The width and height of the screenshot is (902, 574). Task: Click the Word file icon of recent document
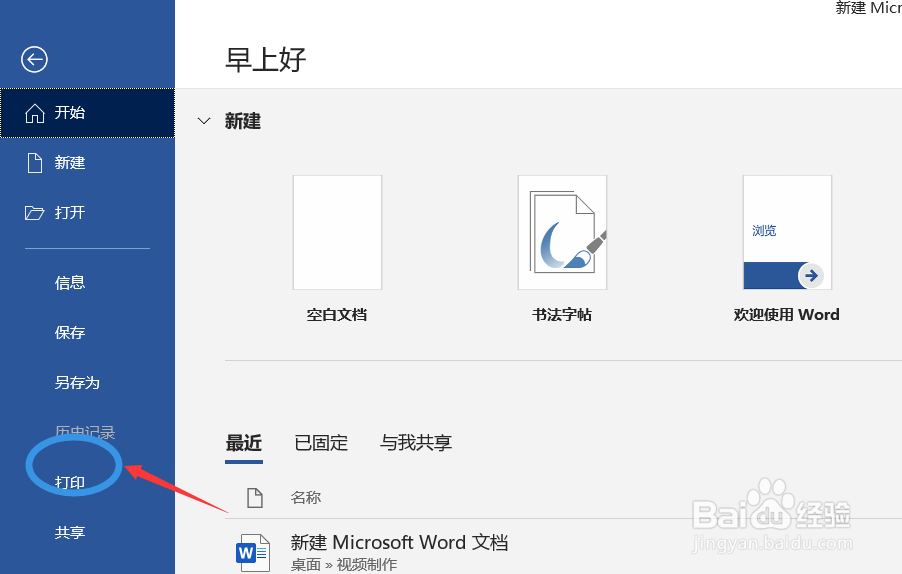click(x=253, y=552)
